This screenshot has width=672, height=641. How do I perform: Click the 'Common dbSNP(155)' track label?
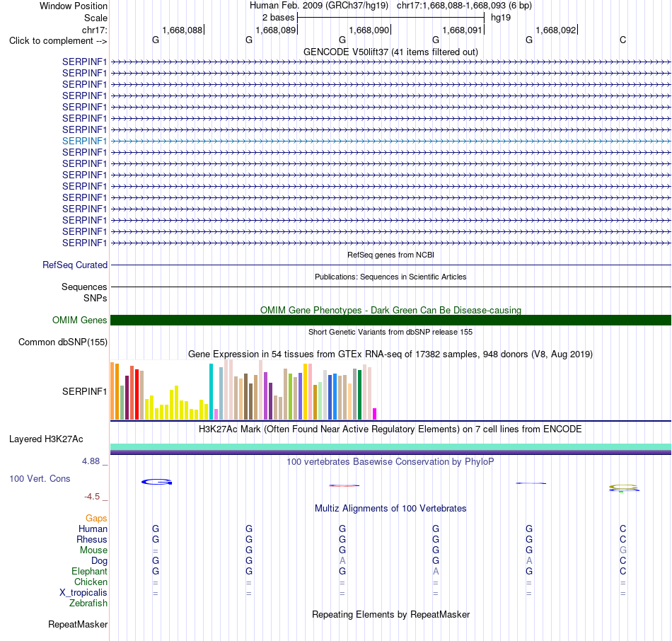coord(63,342)
